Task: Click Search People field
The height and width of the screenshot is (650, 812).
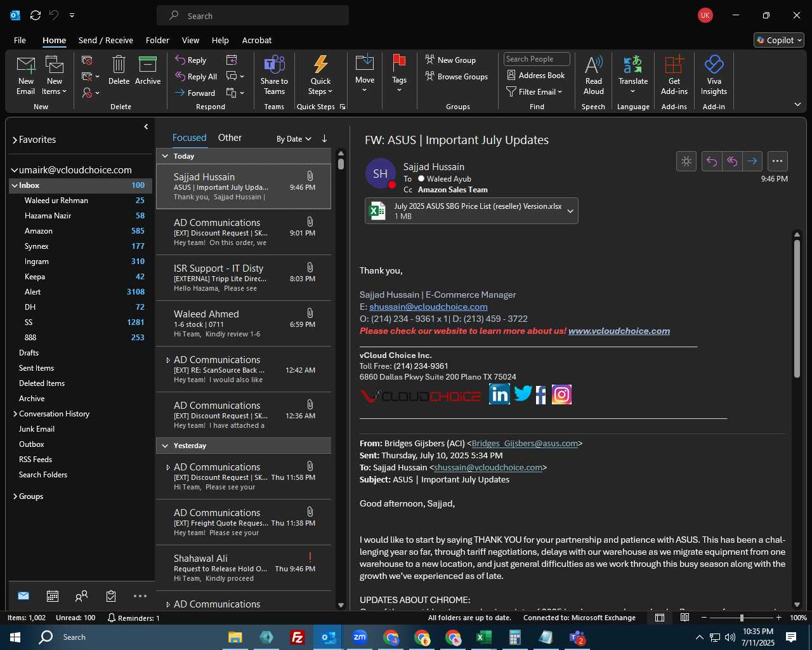Action: tap(537, 59)
